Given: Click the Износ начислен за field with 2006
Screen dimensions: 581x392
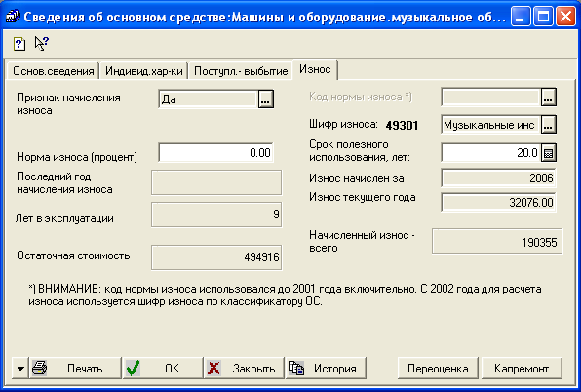Looking at the screenshot, I should coord(498,177).
